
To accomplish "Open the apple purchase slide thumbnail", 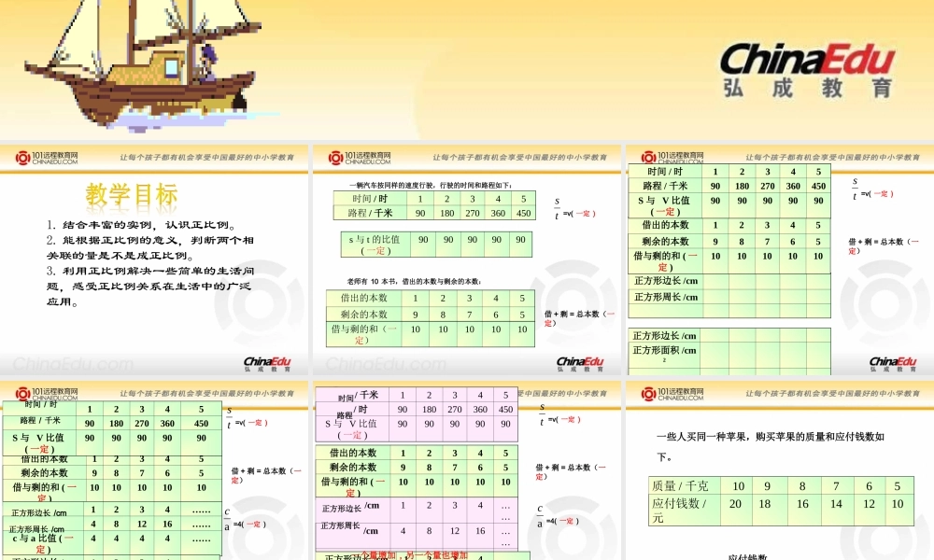I will point(780,470).
